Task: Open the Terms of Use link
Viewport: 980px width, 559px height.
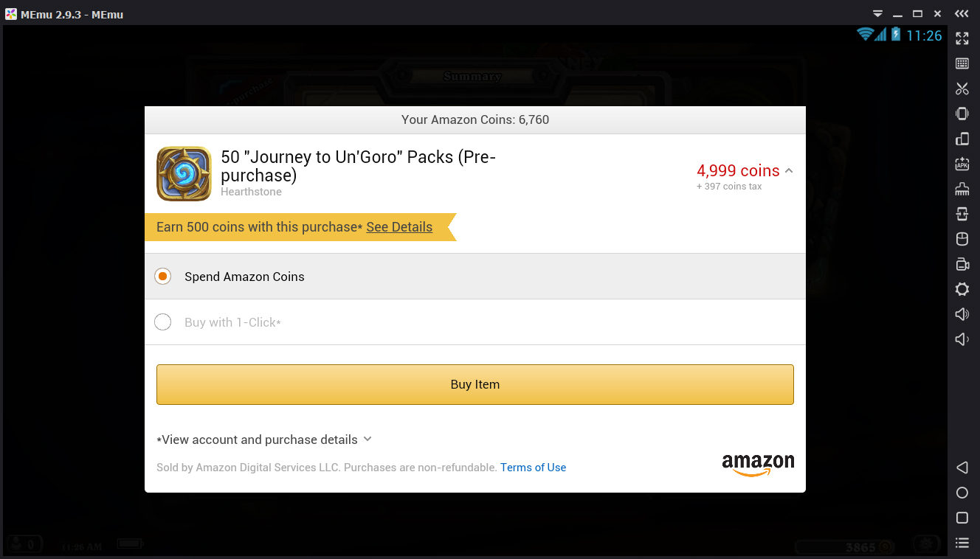Action: point(533,468)
